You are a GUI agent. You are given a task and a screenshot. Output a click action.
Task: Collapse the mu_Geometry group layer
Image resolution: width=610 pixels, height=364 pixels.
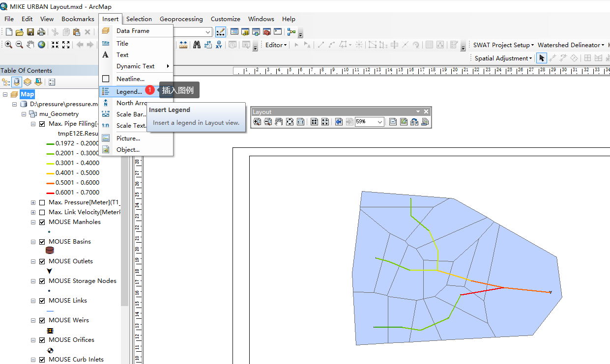click(x=24, y=114)
